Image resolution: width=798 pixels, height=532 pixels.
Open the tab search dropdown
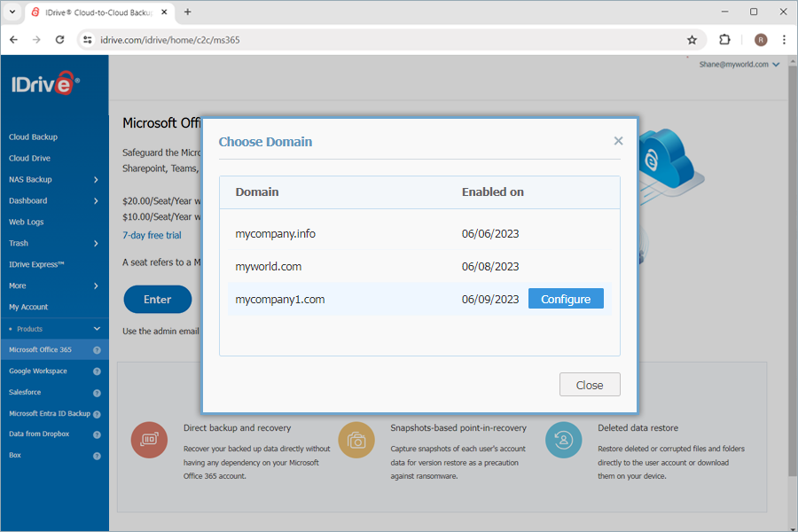point(12,12)
